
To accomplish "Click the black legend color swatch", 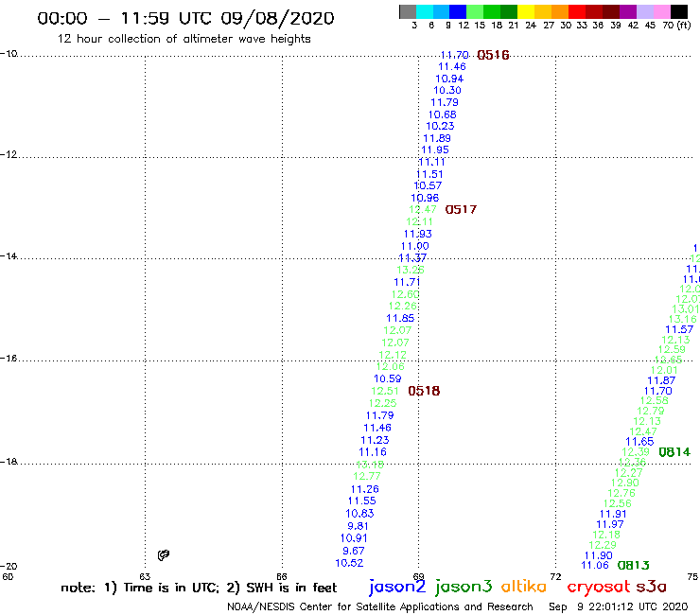I will coord(678,11).
